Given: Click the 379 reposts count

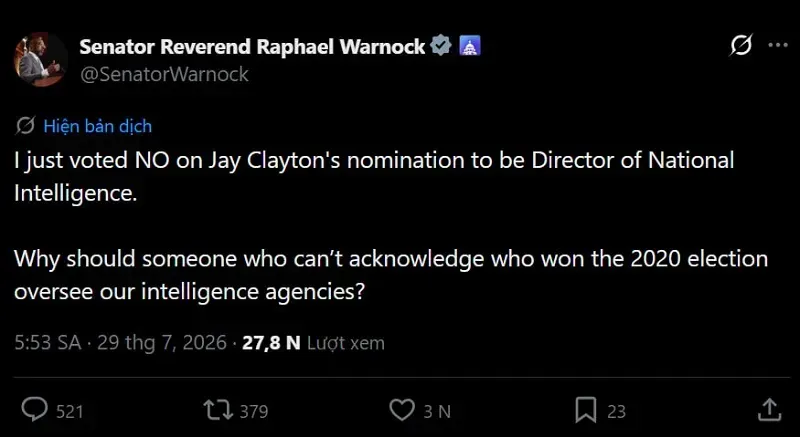Looking at the screenshot, I should click(254, 412).
